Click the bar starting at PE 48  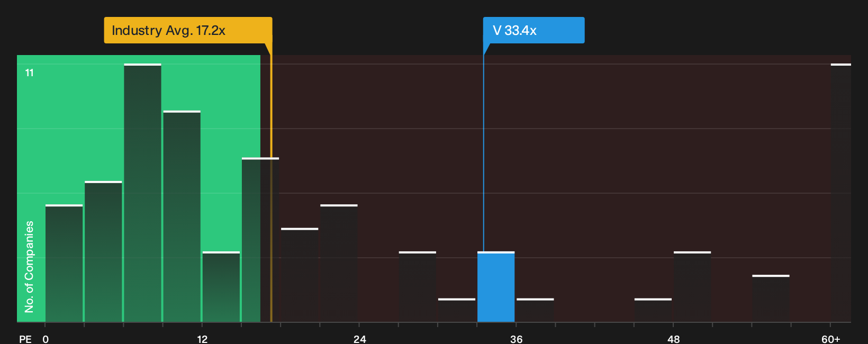point(692,287)
